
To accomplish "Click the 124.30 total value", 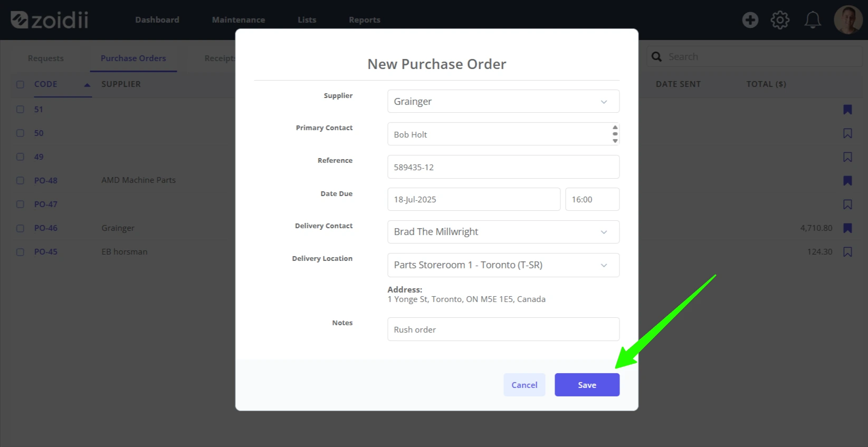I will click(x=820, y=252).
